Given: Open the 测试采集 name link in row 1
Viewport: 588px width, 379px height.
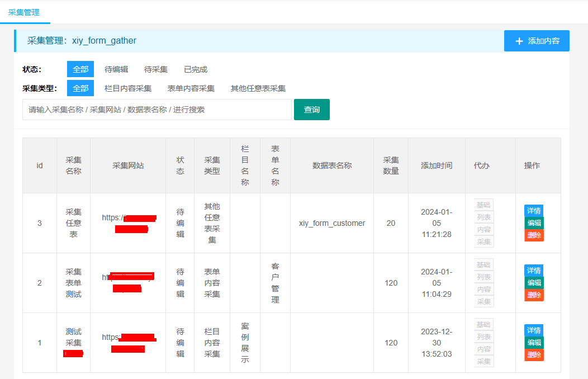Looking at the screenshot, I should coord(73,337).
